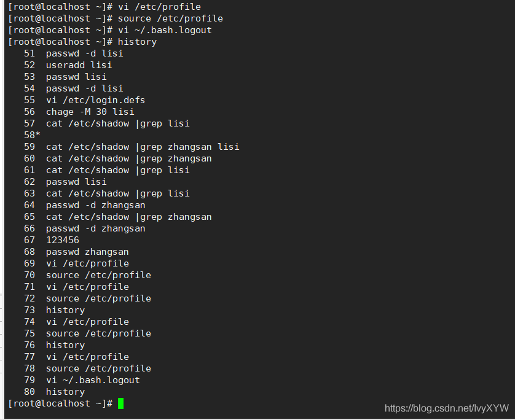Click history entry 70 source /etc/profile

click(87, 275)
